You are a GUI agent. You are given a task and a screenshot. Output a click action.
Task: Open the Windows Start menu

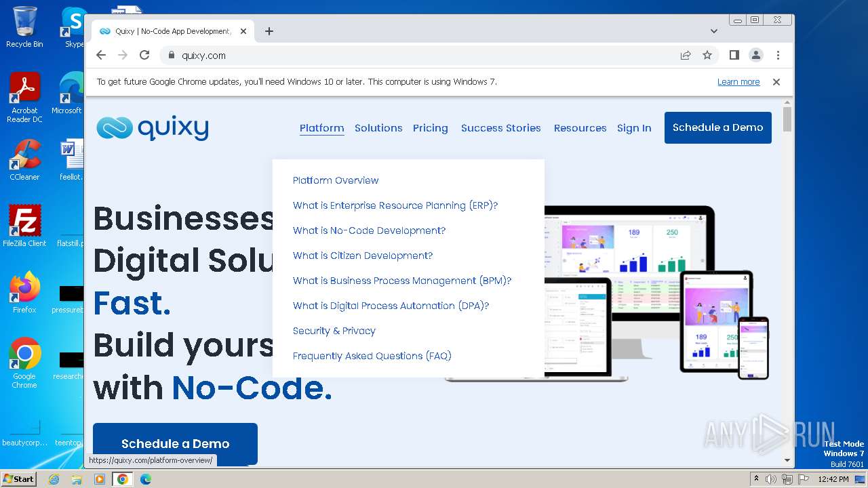click(18, 479)
